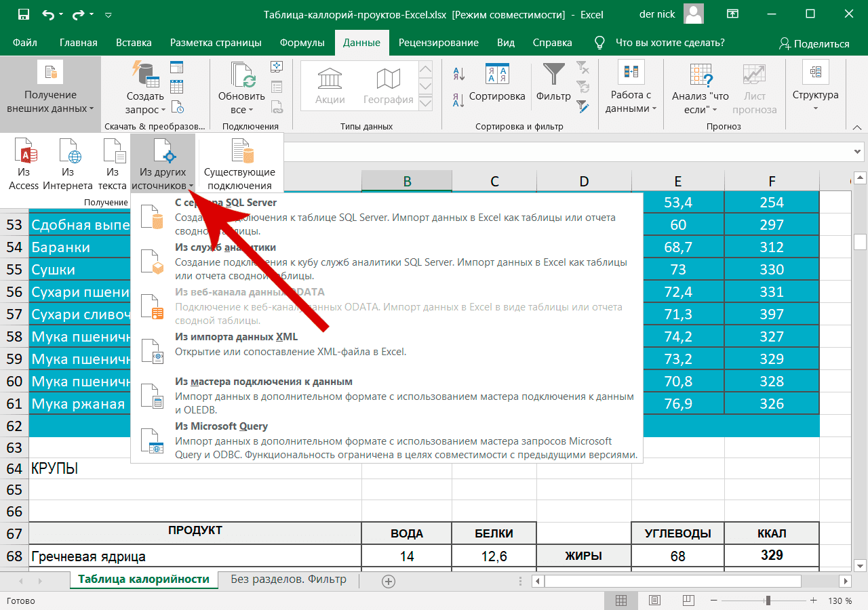Select row header 64
The image size is (868, 610).
pos(14,468)
